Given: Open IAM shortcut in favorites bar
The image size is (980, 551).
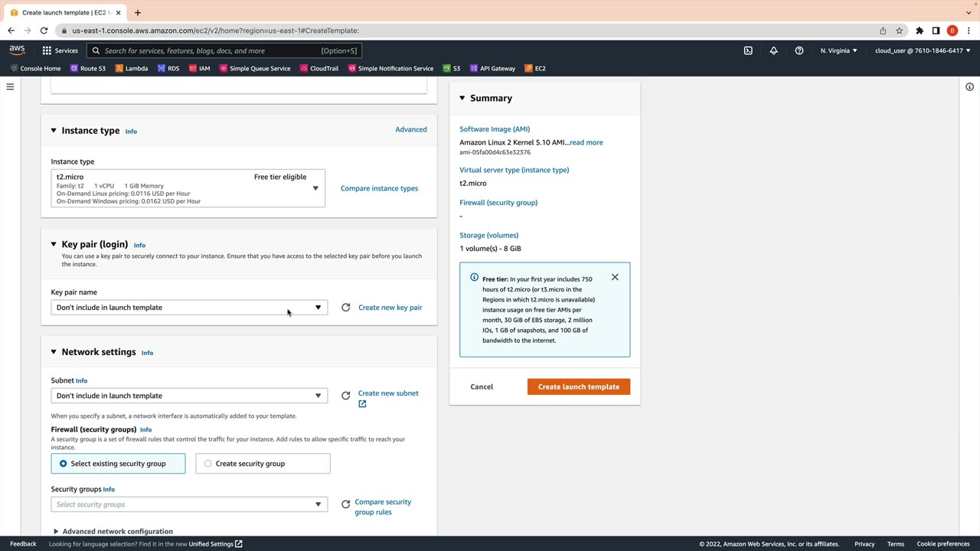Looking at the screenshot, I should coord(199,68).
